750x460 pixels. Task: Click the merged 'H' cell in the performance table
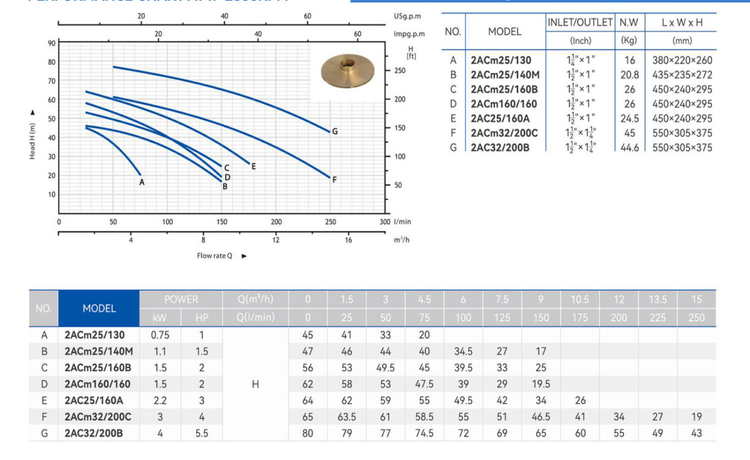coord(255,384)
